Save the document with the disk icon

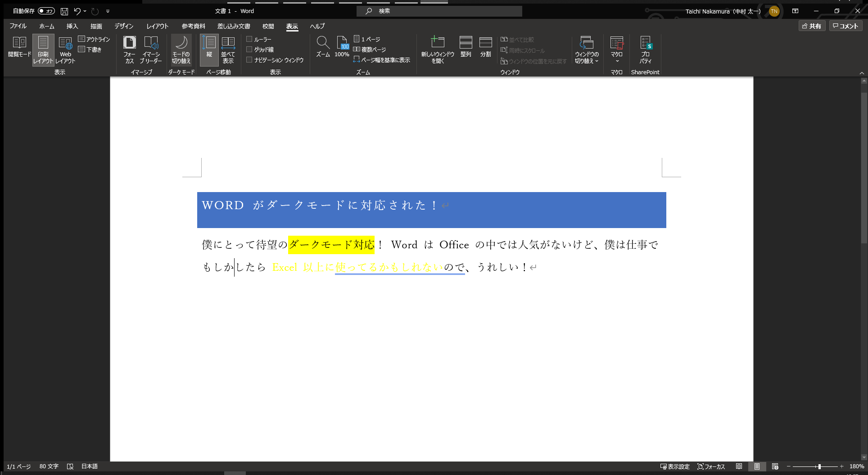coord(64,11)
